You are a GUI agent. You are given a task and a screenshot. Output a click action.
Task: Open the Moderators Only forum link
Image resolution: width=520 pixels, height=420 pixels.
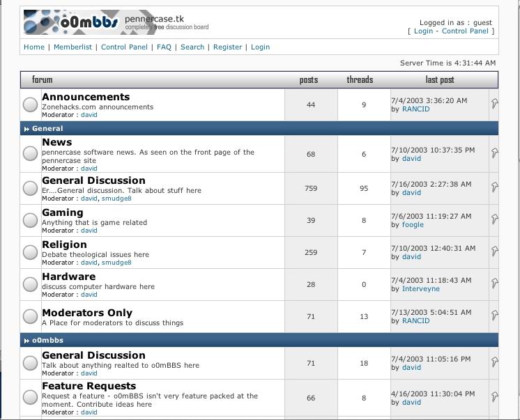tap(86, 313)
